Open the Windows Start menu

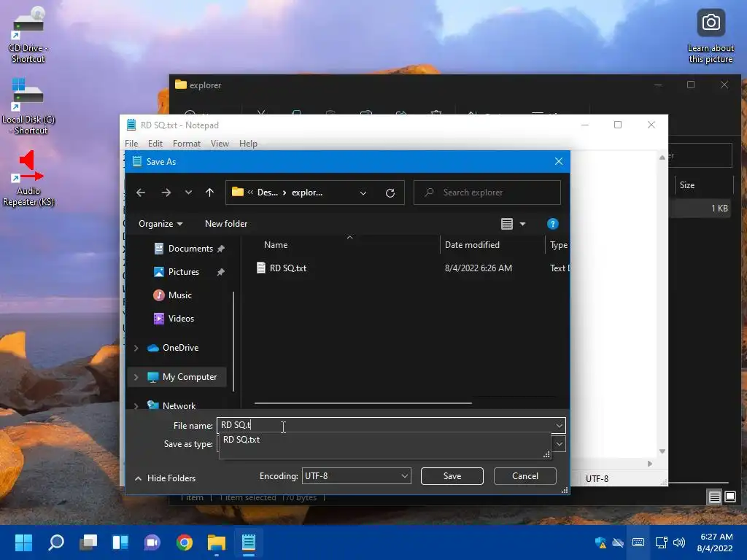[23, 542]
